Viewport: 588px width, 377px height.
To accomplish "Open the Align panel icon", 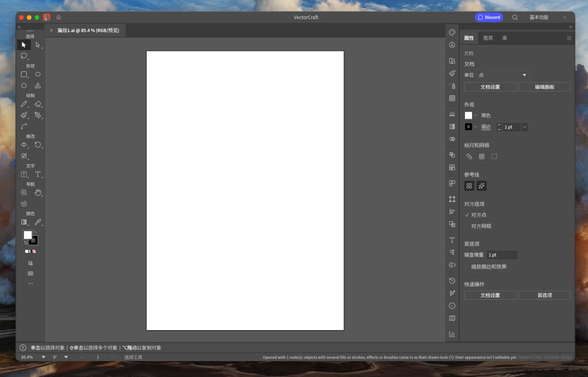I will [452, 211].
